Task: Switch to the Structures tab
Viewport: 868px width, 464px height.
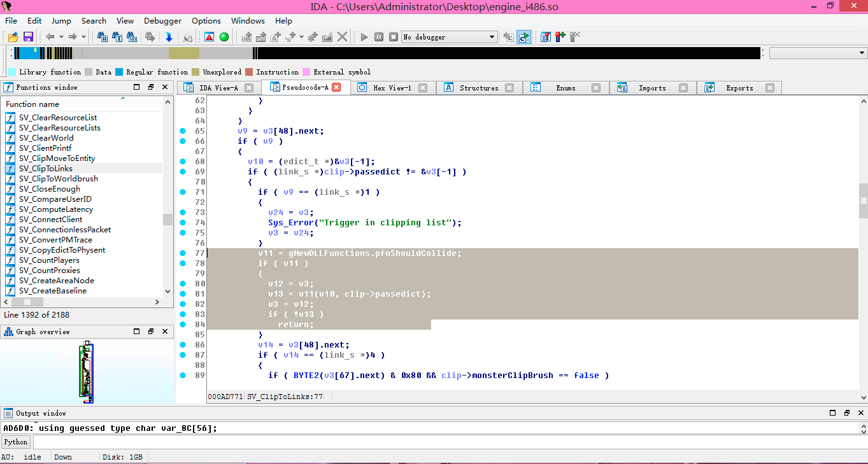Action: pyautogui.click(x=479, y=87)
